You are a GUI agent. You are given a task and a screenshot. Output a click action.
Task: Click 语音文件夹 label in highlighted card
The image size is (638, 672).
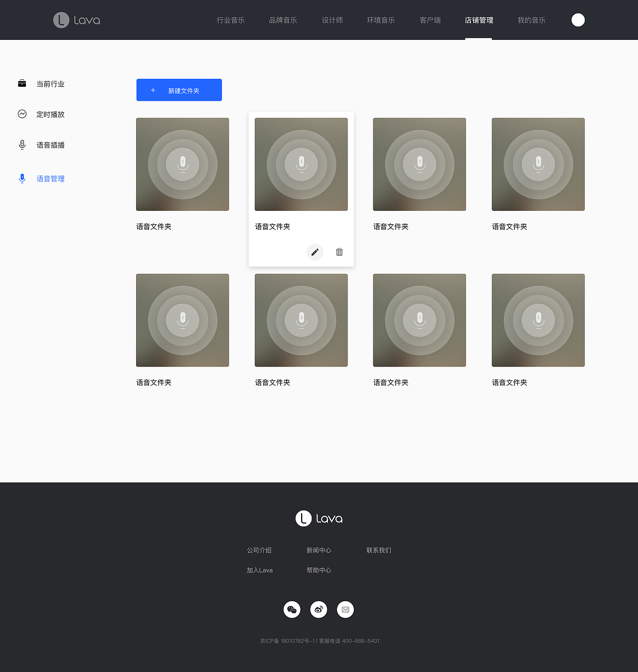pos(272,226)
